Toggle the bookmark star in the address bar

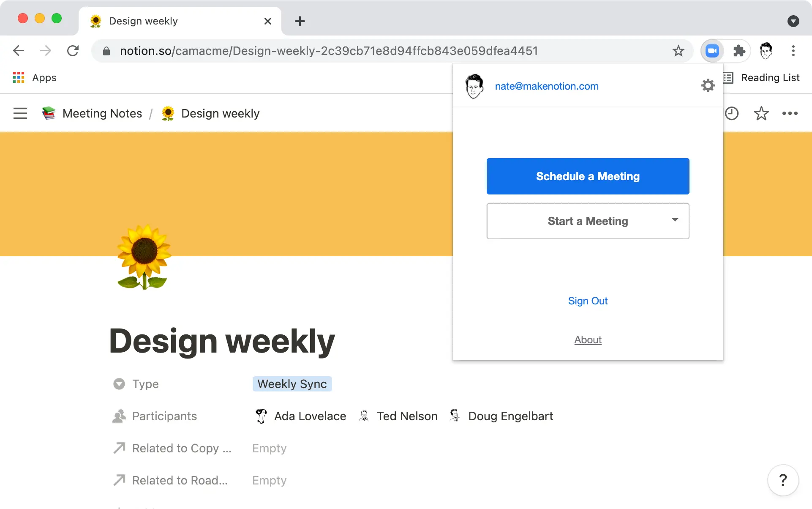coord(678,50)
